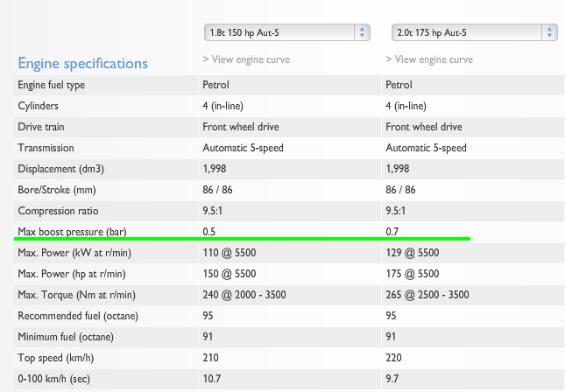Screen dimensions: 565x392
Task: Click the Max boost pressure (bar) label
Action: coord(72,232)
